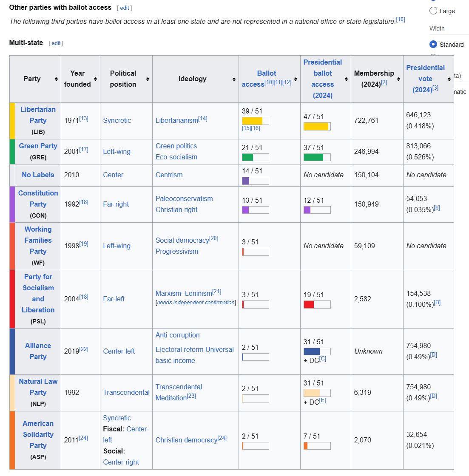Image resolution: width=469 pixels, height=476 pixels.
Task: Open citation [14] after Libertarianism
Action: point(203,119)
